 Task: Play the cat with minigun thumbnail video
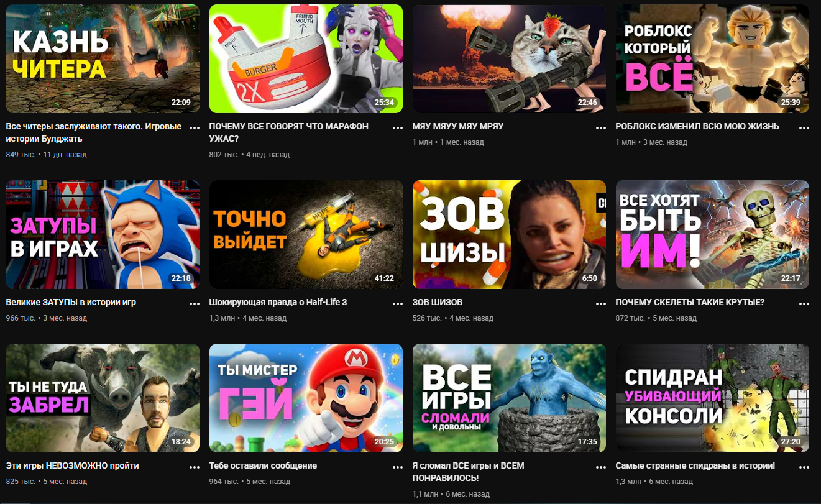[x=509, y=59]
